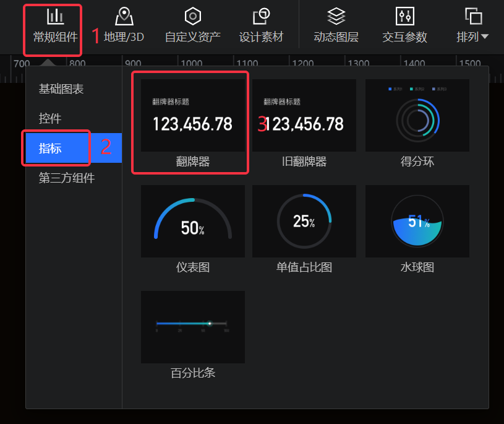The height and width of the screenshot is (424, 504).
Task: Insert the 得分环 ring chart
Action: pos(417,115)
